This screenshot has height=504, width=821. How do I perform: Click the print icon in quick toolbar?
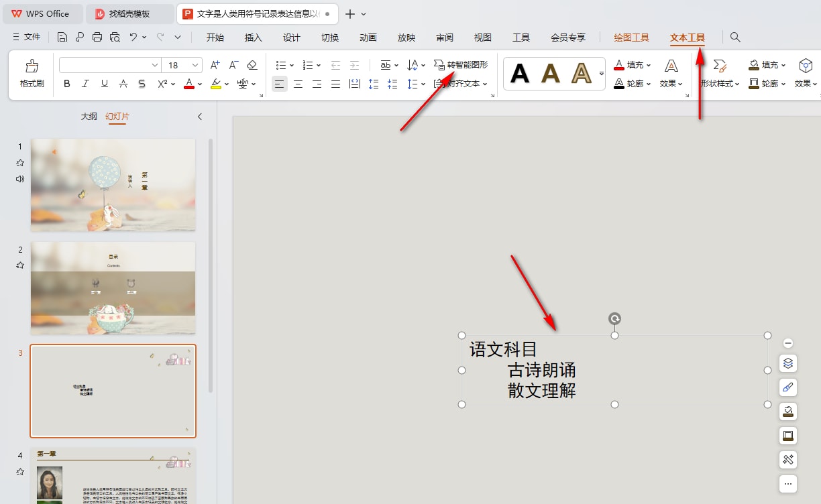click(x=97, y=38)
